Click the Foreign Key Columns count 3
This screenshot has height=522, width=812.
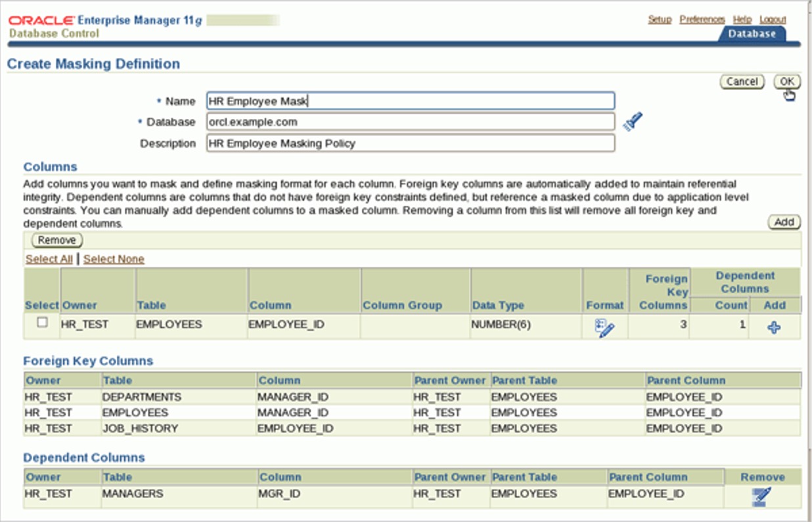point(683,324)
